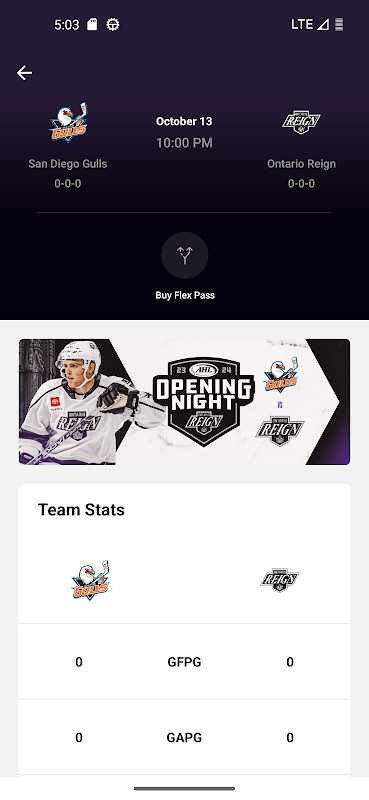Select the Gulls logo in Team Stats
Screen dimensions: 369x800
click(x=90, y=579)
